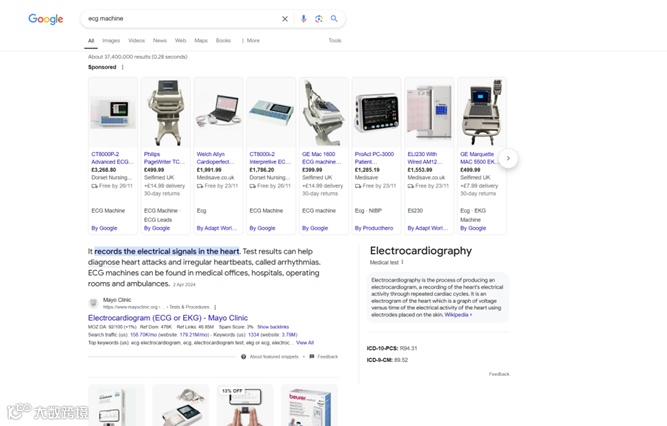Start voice search with microphone icon
This screenshot has height=426, width=667.
303,19
